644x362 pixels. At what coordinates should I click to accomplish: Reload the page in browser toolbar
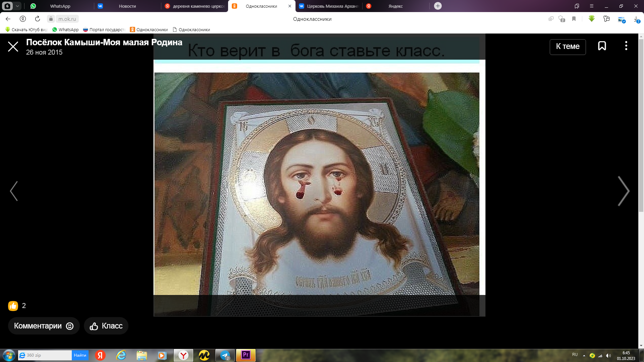[x=38, y=19]
